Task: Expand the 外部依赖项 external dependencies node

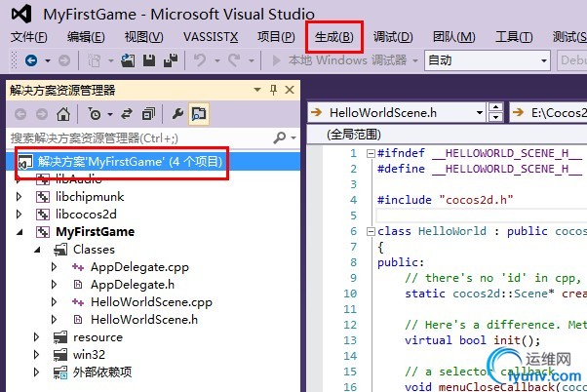Action: coord(36,372)
